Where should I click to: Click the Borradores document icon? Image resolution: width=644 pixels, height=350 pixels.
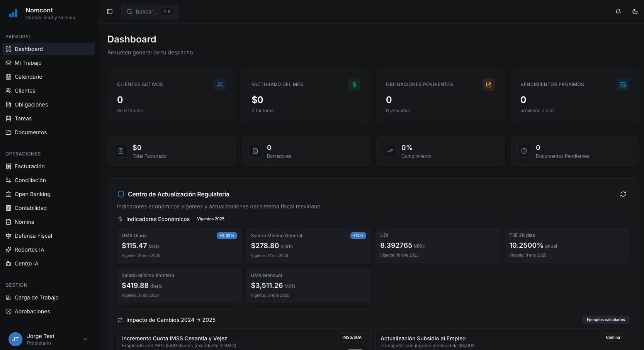tap(255, 151)
